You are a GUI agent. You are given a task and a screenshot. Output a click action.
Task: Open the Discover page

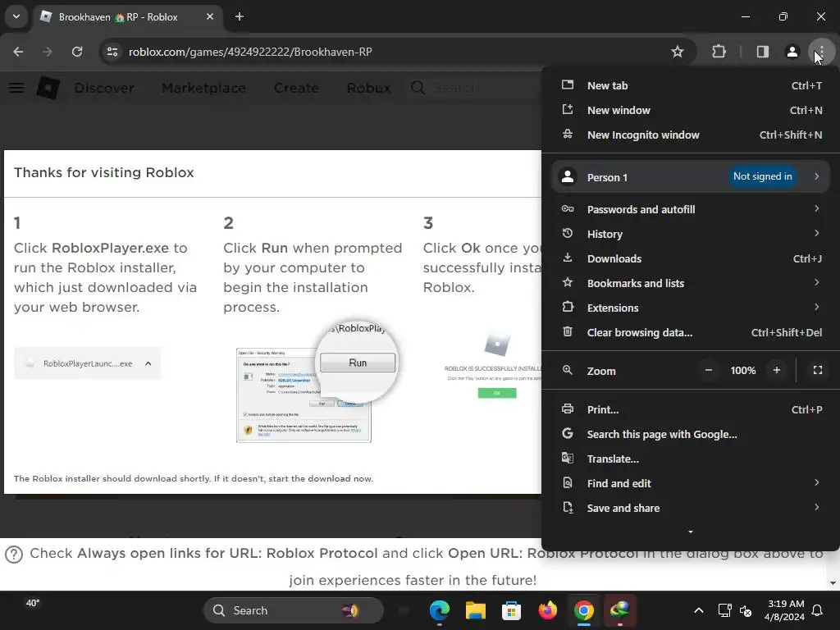coord(104,88)
